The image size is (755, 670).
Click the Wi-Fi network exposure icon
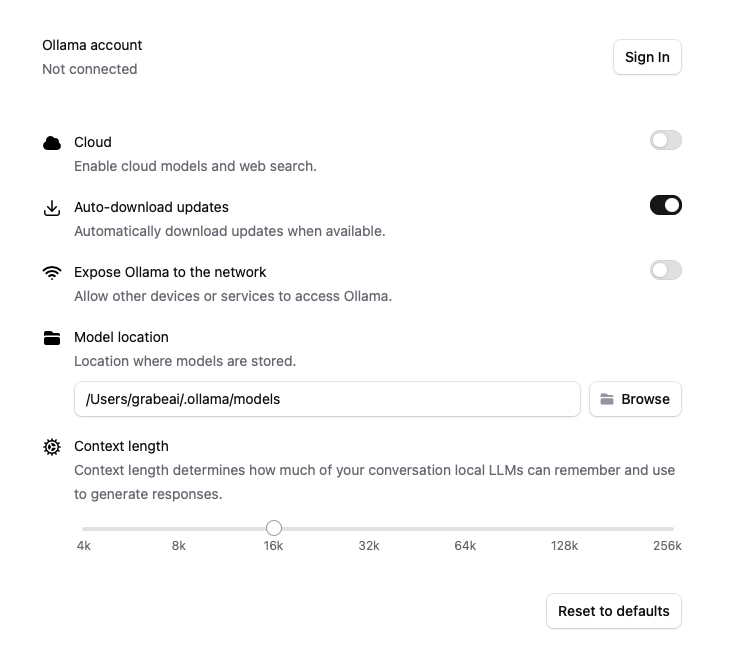coord(52,273)
